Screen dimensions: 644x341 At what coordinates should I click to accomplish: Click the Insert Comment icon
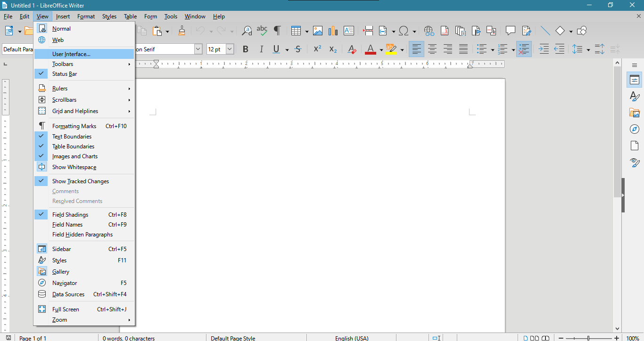[x=511, y=31]
